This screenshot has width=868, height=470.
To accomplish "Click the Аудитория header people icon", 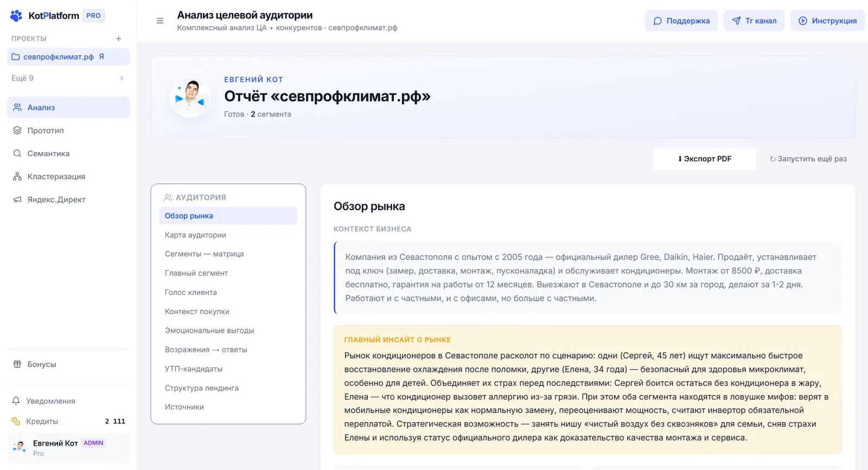I will 168,198.
